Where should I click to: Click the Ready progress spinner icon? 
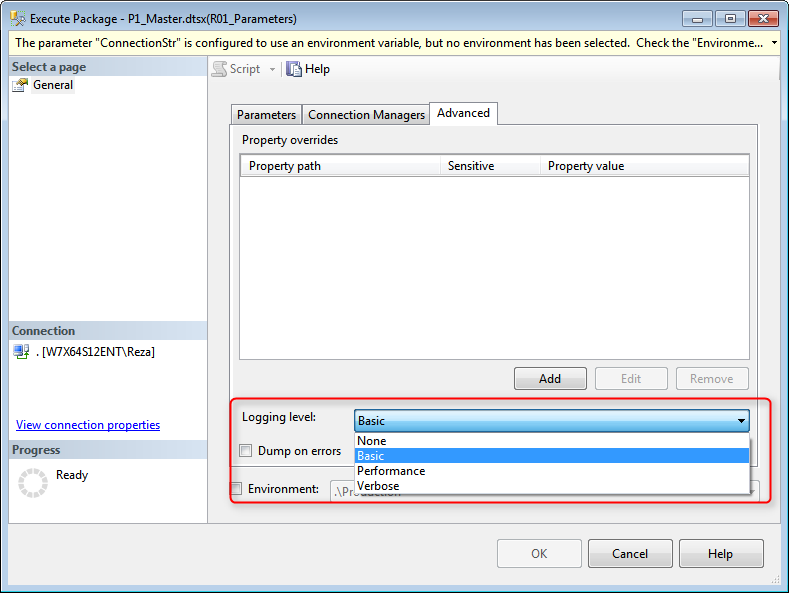tap(33, 482)
